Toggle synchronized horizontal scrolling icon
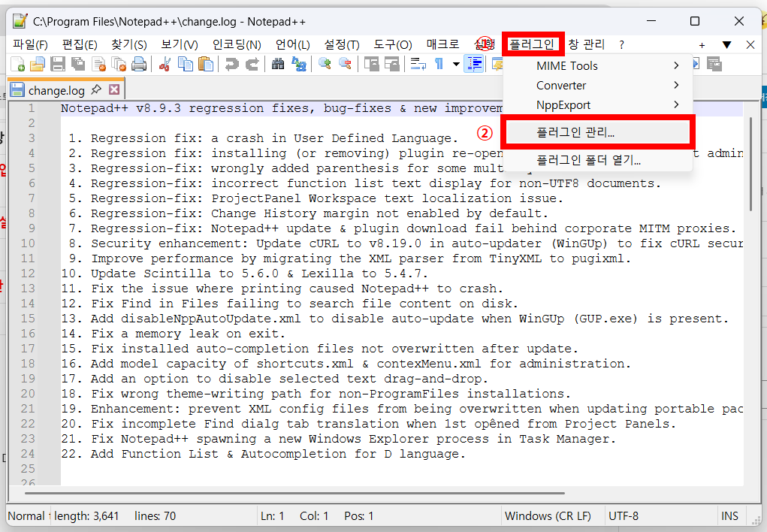Image resolution: width=767 pixels, height=532 pixels. [x=392, y=64]
